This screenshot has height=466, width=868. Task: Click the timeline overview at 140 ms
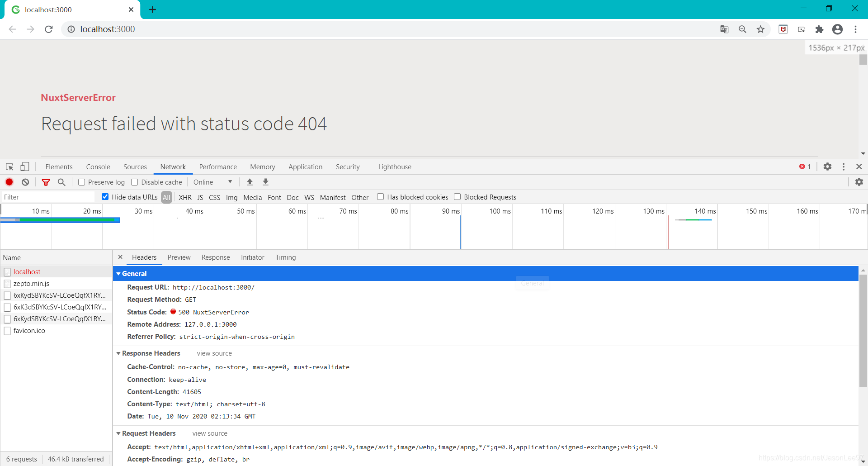[705, 211]
